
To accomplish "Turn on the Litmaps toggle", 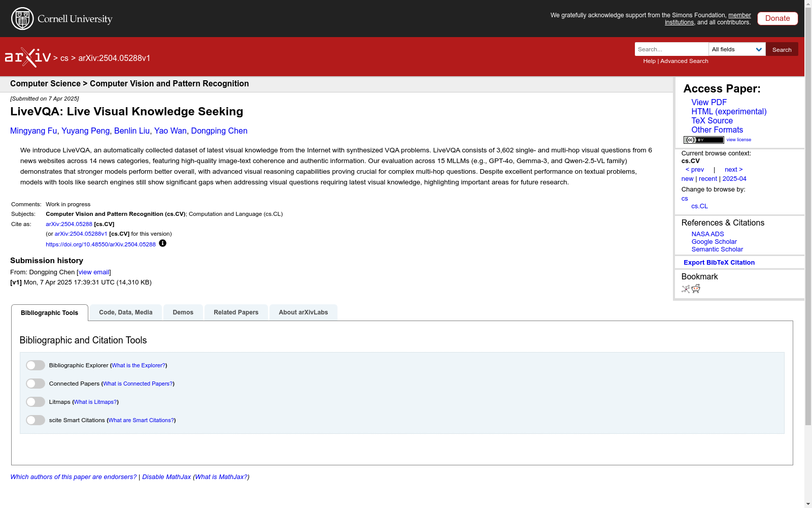I will (36, 402).
